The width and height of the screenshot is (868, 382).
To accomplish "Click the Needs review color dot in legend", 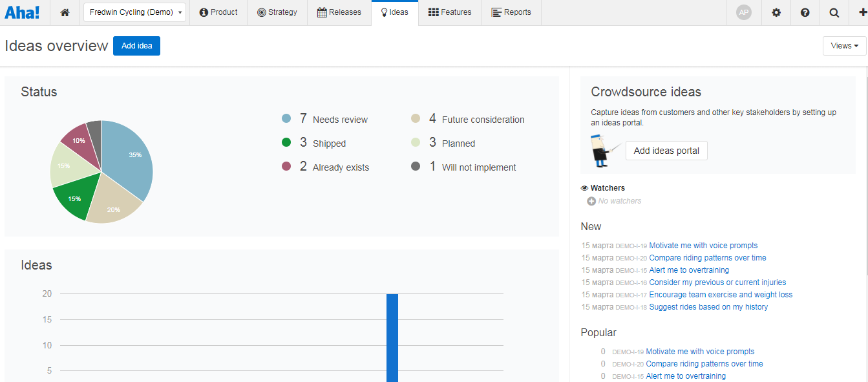I will 286,119.
